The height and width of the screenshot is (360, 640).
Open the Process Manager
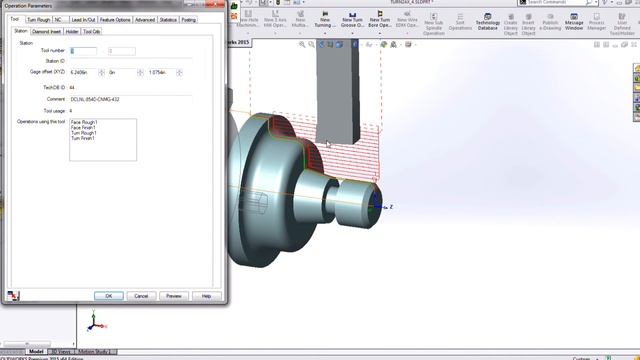596,22
